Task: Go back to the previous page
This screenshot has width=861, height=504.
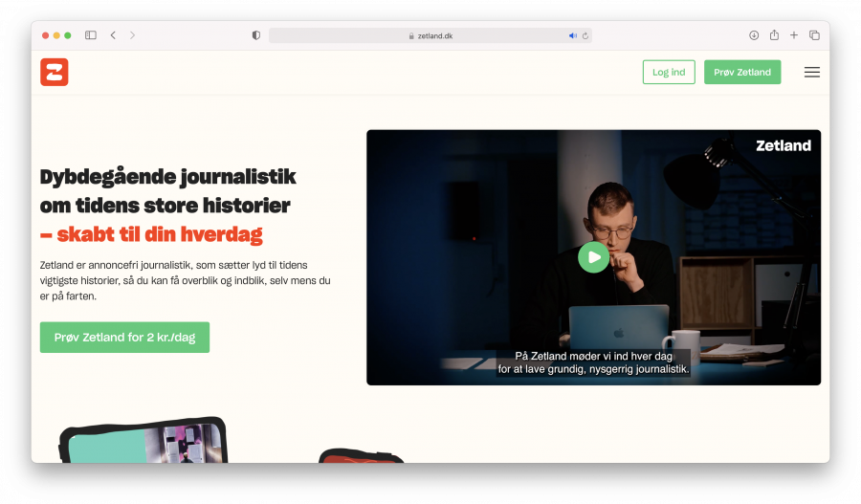Action: click(x=113, y=35)
